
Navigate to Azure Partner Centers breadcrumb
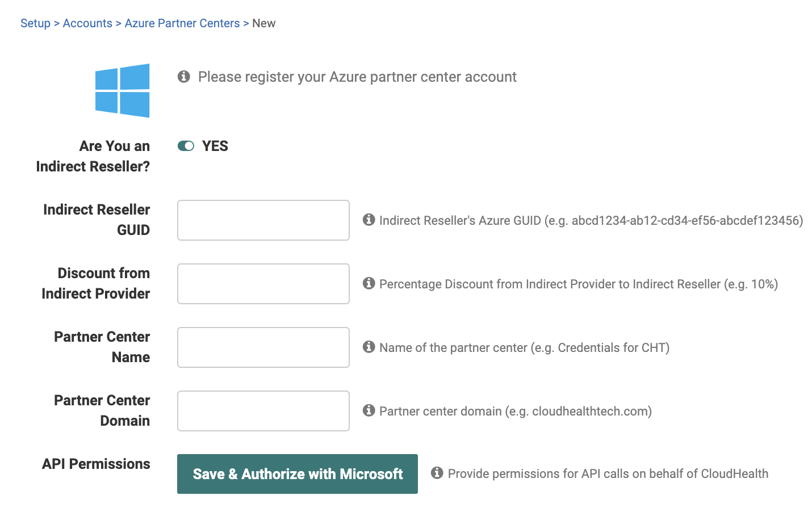tap(182, 23)
